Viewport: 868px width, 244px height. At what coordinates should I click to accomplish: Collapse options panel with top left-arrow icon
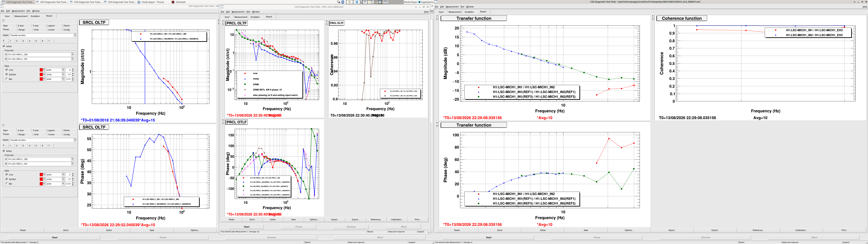point(3,20)
